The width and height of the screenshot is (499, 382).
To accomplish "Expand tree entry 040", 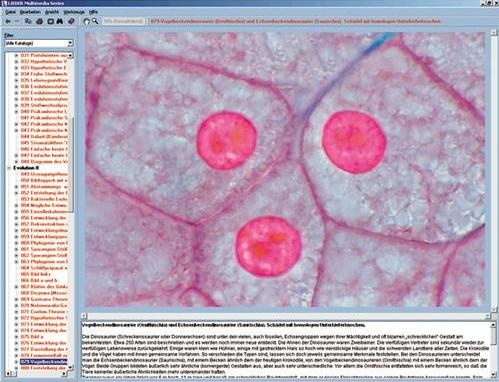I will point(16,112).
